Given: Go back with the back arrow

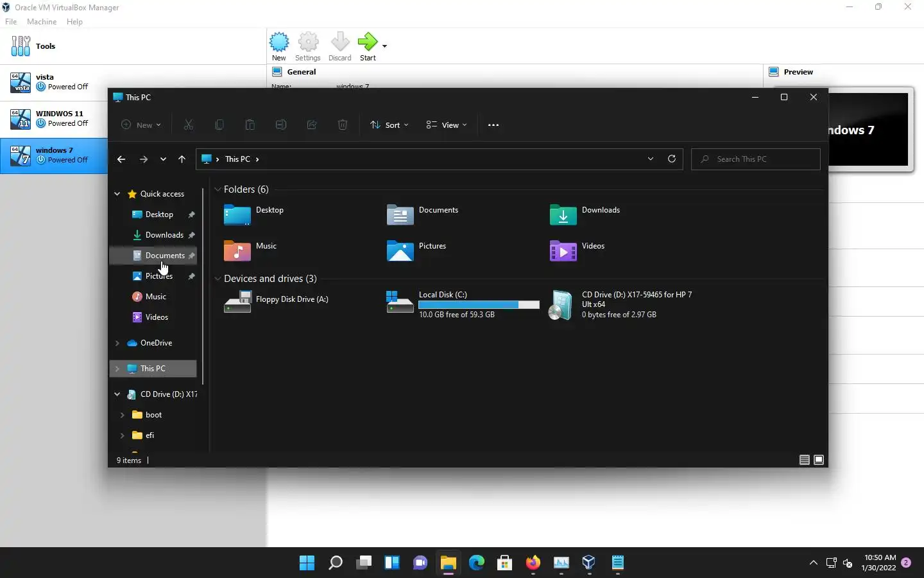Looking at the screenshot, I should 121,159.
